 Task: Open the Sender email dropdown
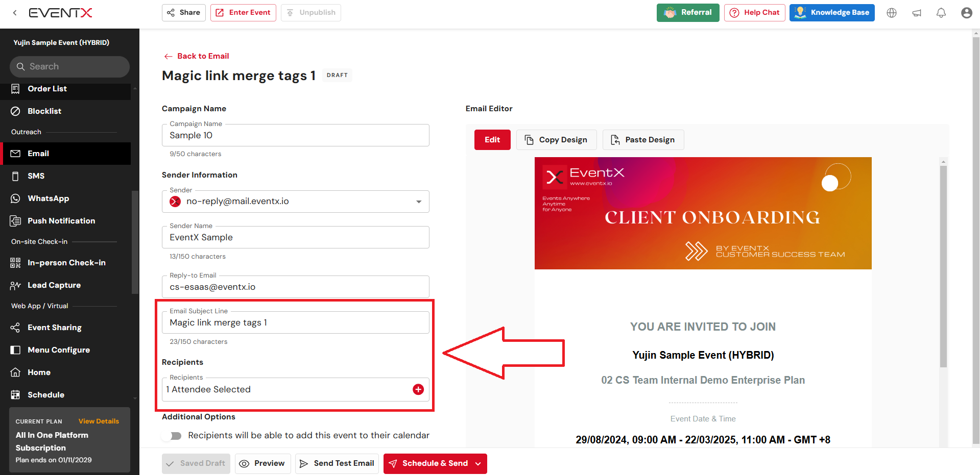coord(296,202)
